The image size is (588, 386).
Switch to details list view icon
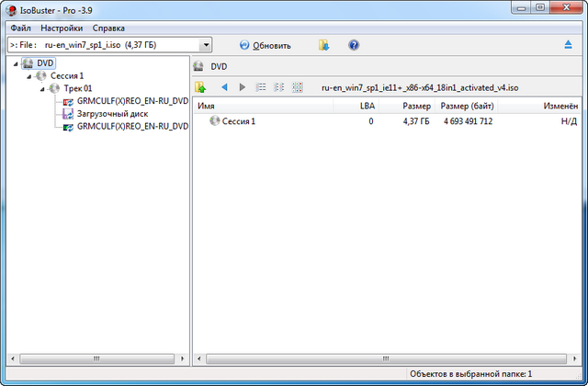pos(261,87)
